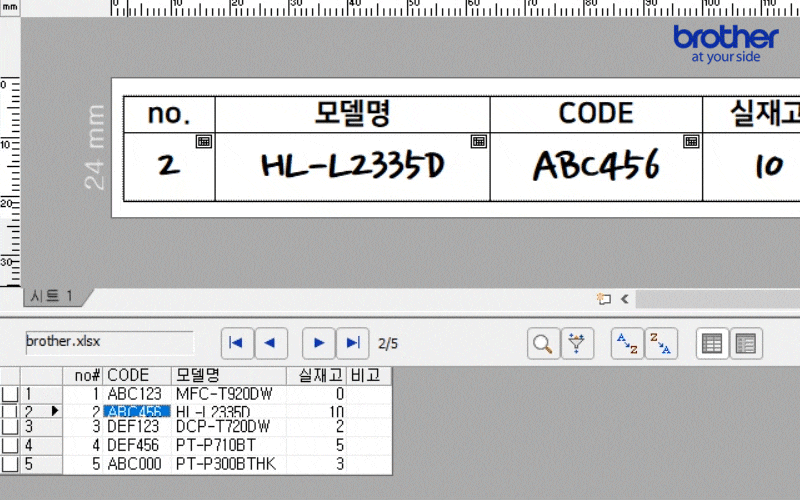Click the new sheet icon beside scrollbar
800x500 pixels.
(604, 299)
